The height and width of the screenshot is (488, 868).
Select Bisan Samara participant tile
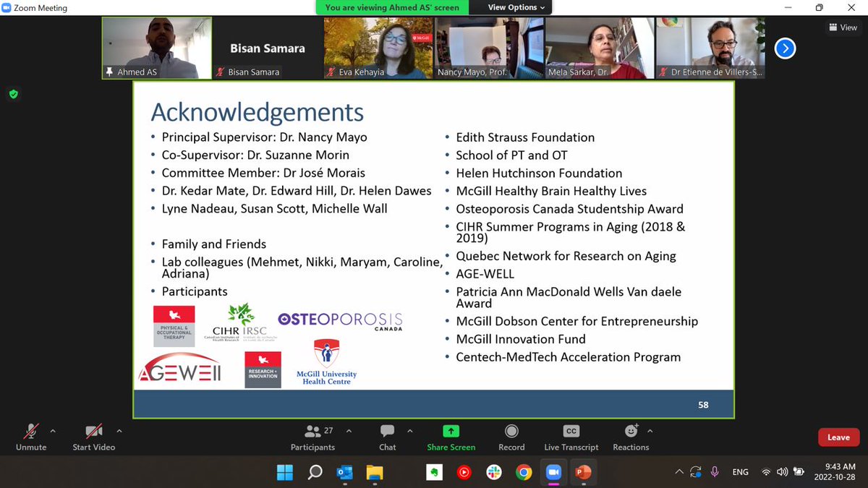(268, 48)
